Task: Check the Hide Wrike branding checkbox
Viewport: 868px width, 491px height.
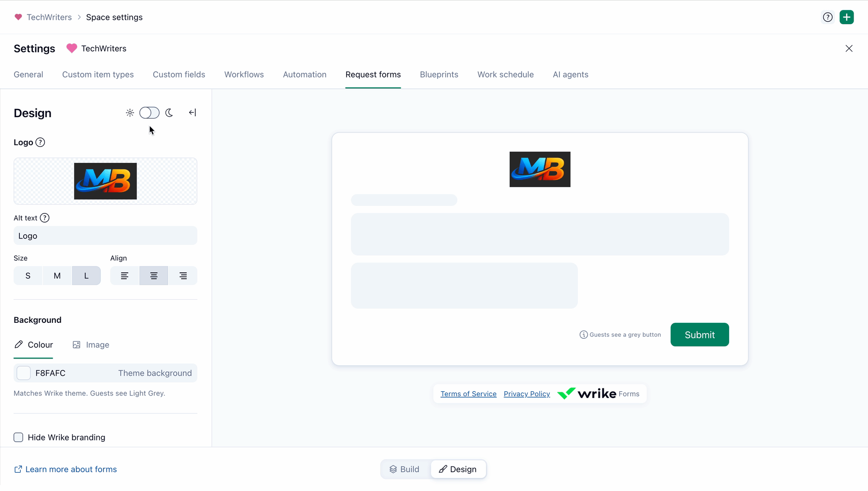Action: point(18,438)
